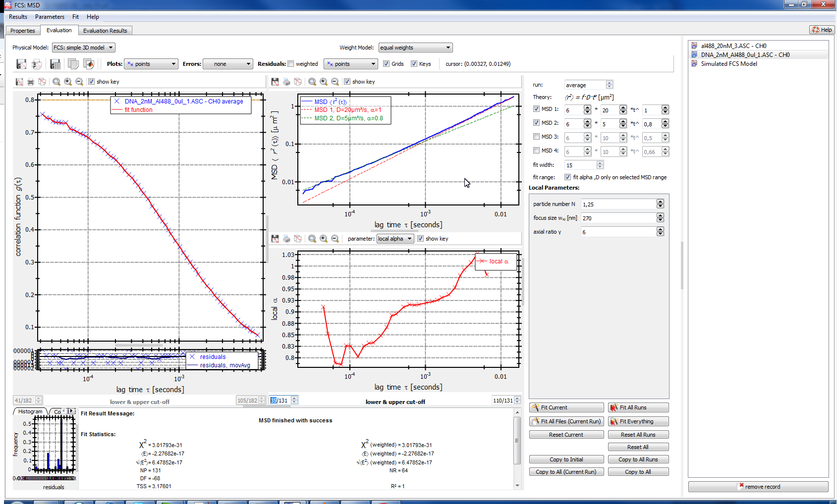Image resolution: width=837 pixels, height=504 pixels.
Task: Zoom out on the correlation plot
Action: tap(79, 82)
